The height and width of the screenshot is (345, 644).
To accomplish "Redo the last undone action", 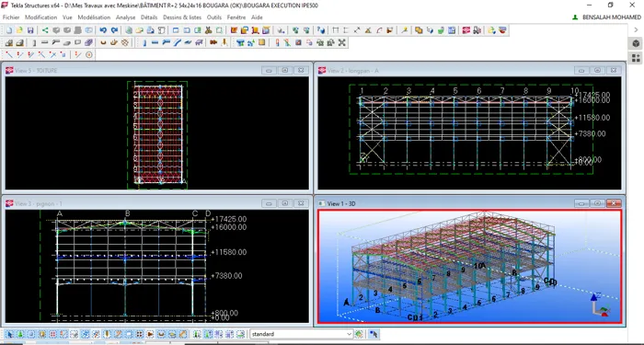I will 114,30.
